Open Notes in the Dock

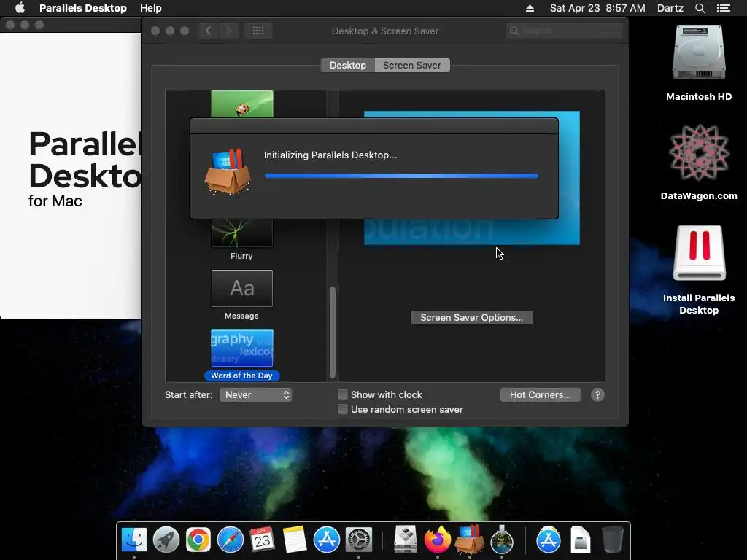tap(294, 540)
